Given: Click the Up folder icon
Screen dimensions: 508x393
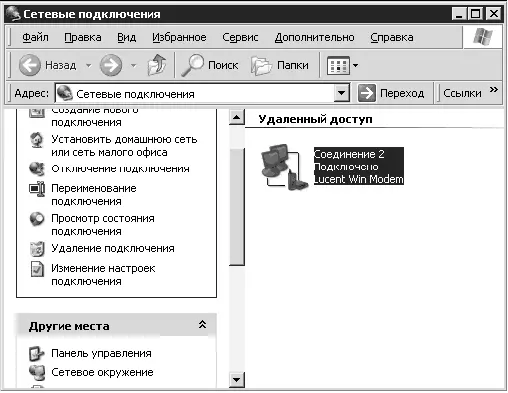Looking at the screenshot, I should click(157, 65).
